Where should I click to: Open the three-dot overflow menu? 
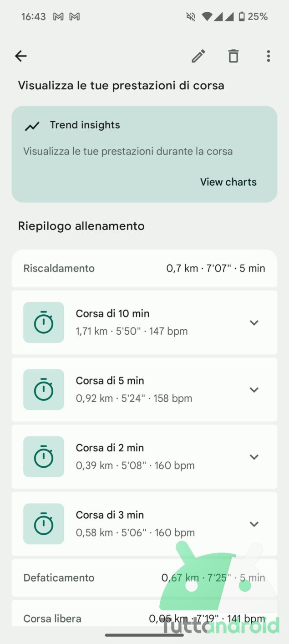pos(268,56)
